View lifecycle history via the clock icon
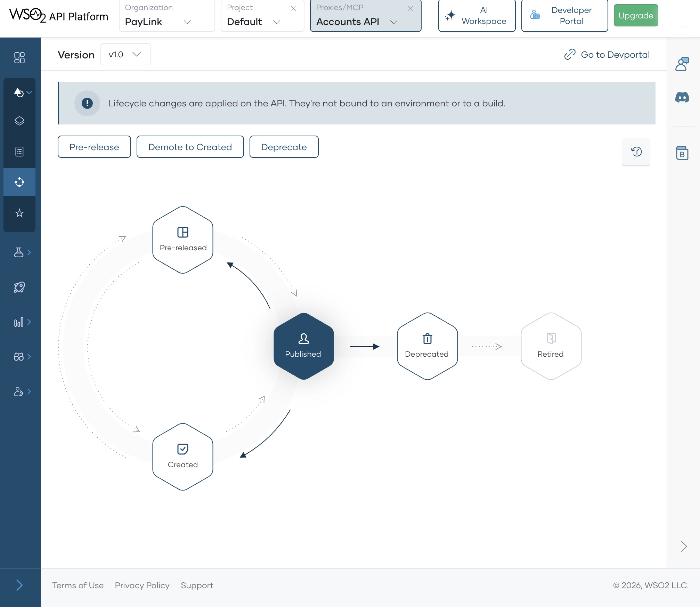 pyautogui.click(x=636, y=152)
